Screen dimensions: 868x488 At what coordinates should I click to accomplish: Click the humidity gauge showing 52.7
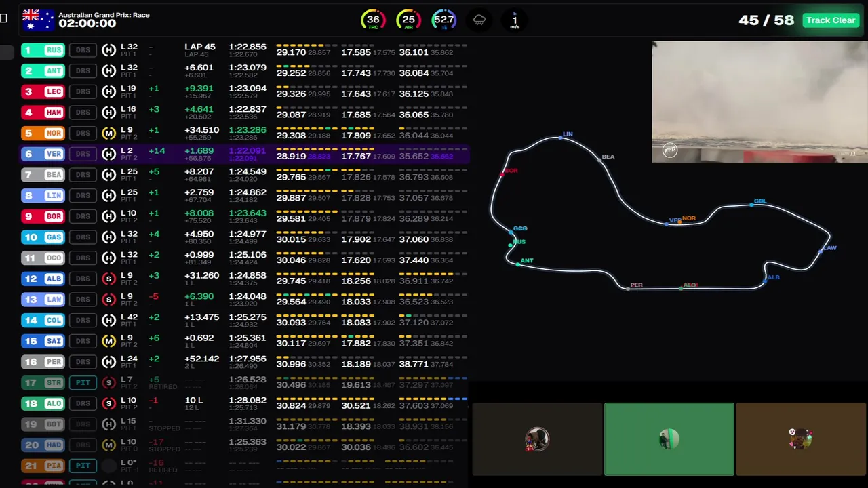(443, 20)
